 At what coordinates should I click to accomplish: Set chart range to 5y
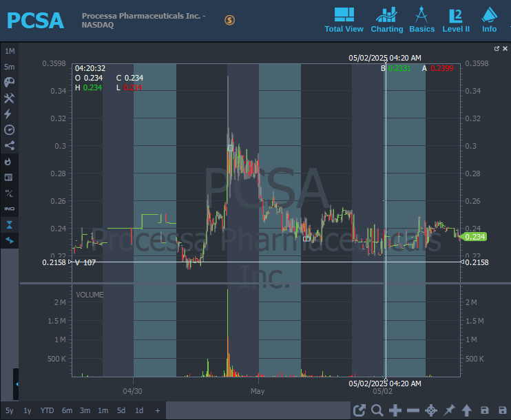tap(10, 410)
